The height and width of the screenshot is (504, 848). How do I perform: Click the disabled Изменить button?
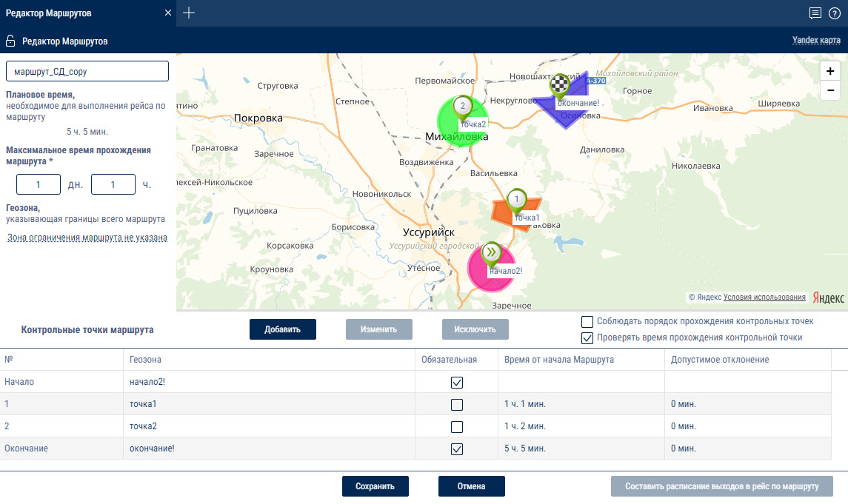379,329
